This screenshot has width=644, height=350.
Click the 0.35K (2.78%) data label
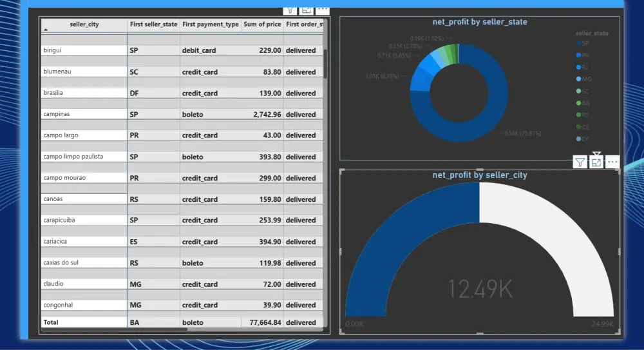(x=405, y=46)
